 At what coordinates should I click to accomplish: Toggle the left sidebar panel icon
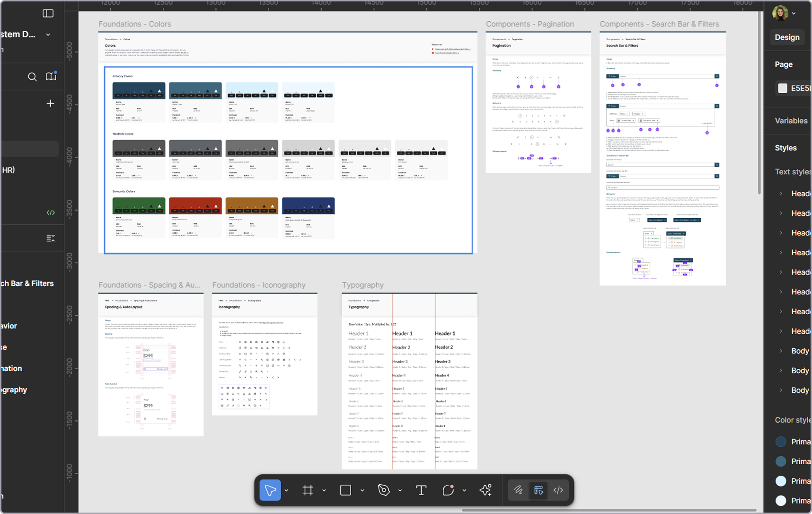pos(48,13)
